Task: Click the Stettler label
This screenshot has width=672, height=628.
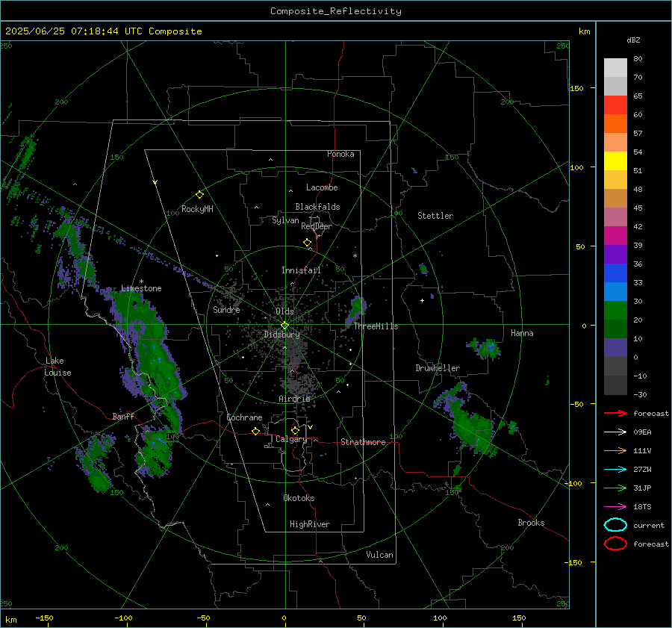Action: pyautogui.click(x=435, y=216)
